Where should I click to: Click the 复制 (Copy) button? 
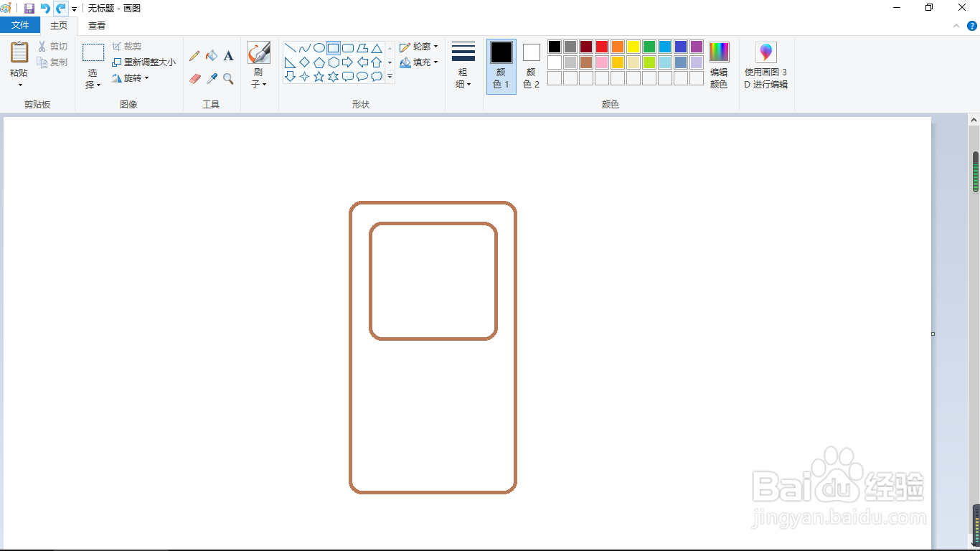(x=53, y=62)
